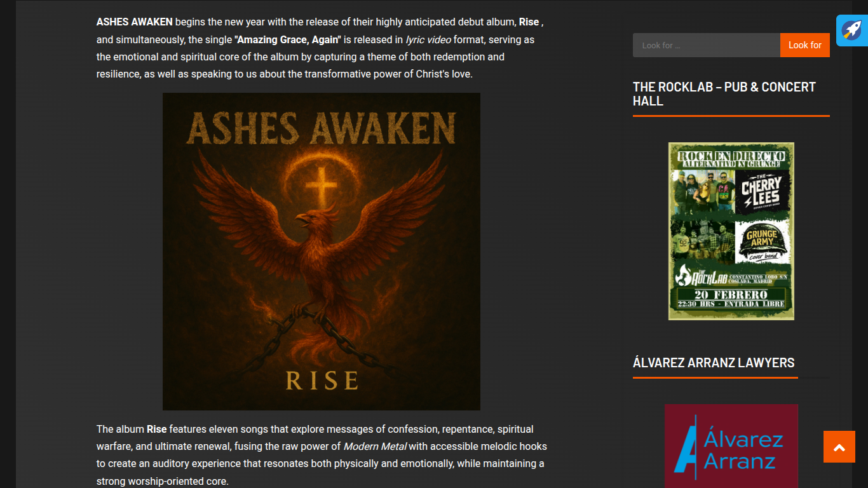The height and width of the screenshot is (488, 868).
Task: Click the Álvarez Arranz logo image
Action: tap(731, 446)
